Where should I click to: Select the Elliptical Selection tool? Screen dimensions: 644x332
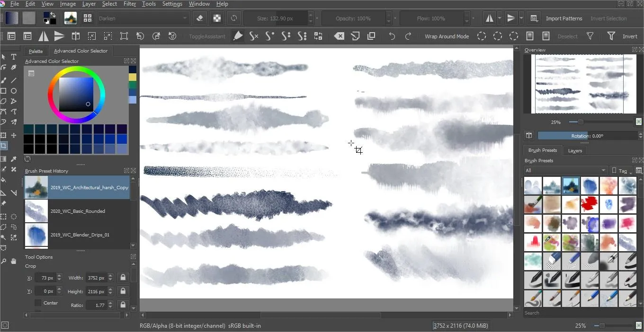coord(14,217)
